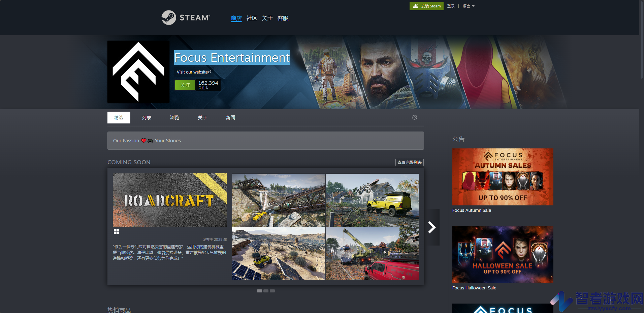Open 社区 in top navigation
This screenshot has height=313, width=644.
click(x=252, y=18)
